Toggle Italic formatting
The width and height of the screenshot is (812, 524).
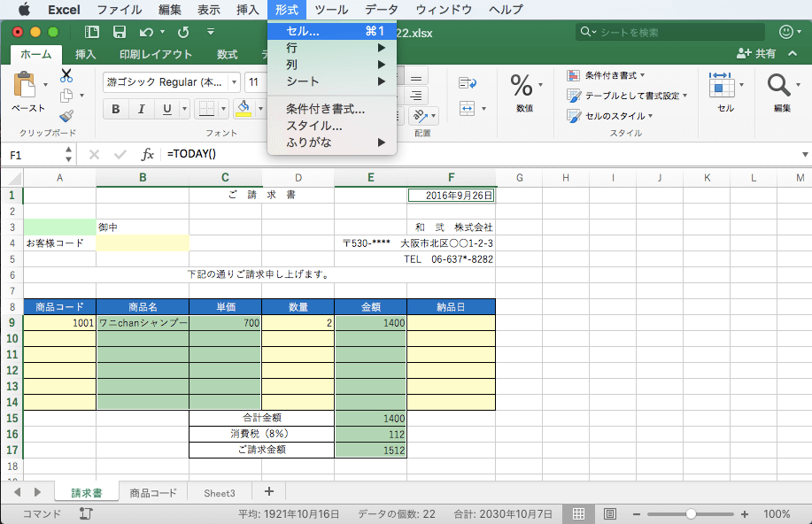click(142, 109)
